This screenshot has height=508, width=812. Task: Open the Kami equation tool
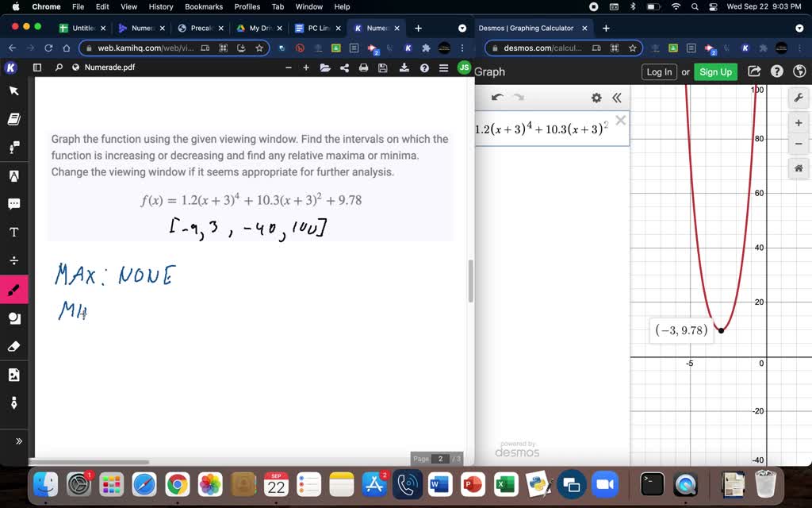coord(13,261)
